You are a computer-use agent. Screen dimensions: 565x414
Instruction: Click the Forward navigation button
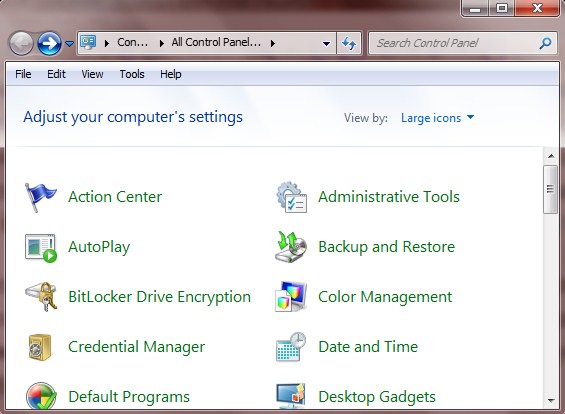pos(49,43)
